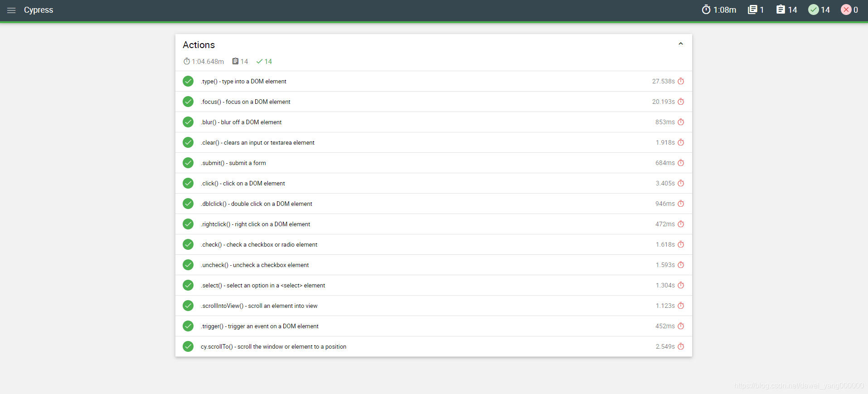Click the '20.193s' duration value
Screen dimensions: 868x394
(x=664, y=102)
